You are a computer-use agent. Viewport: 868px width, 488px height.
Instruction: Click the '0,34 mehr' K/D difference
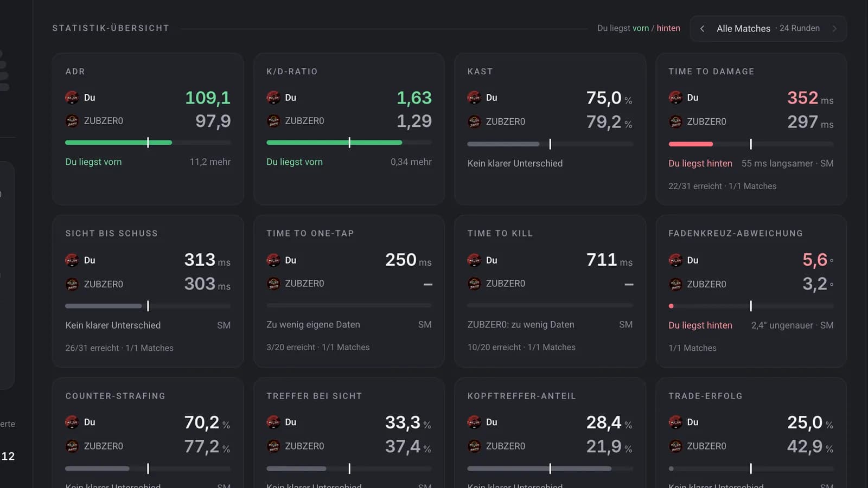point(411,162)
